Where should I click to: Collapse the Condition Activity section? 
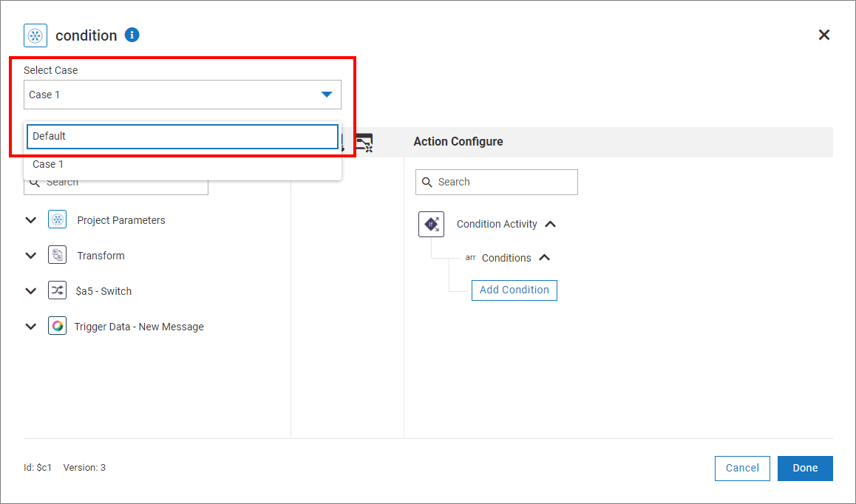coord(551,224)
